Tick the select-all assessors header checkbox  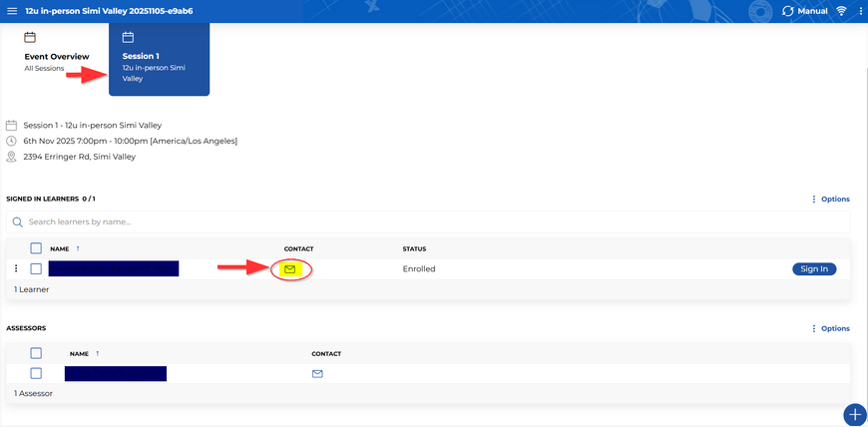point(36,353)
